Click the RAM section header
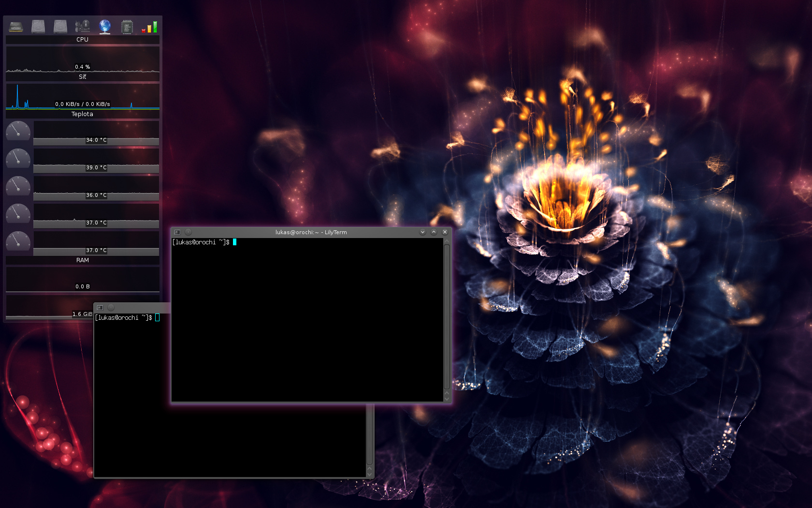 [83, 260]
